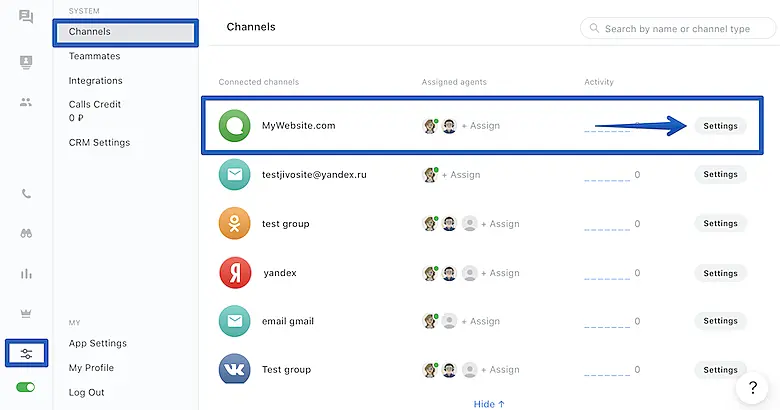Open the statistics bar chart icon

click(x=26, y=273)
